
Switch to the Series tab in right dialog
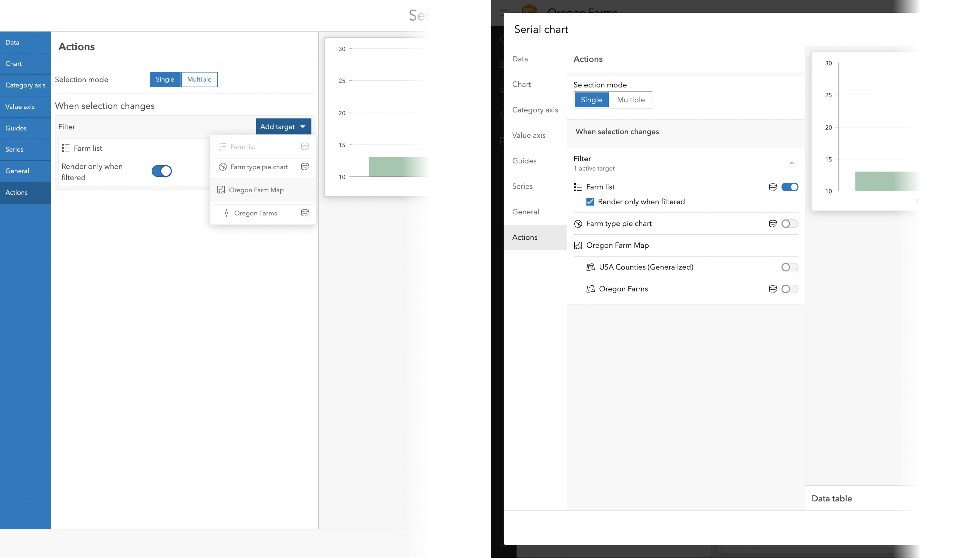(522, 186)
